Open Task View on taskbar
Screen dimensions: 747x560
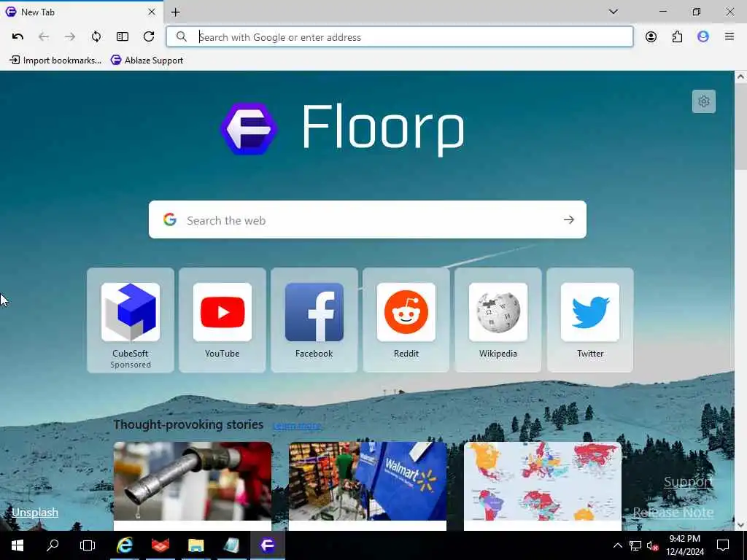pyautogui.click(x=88, y=545)
